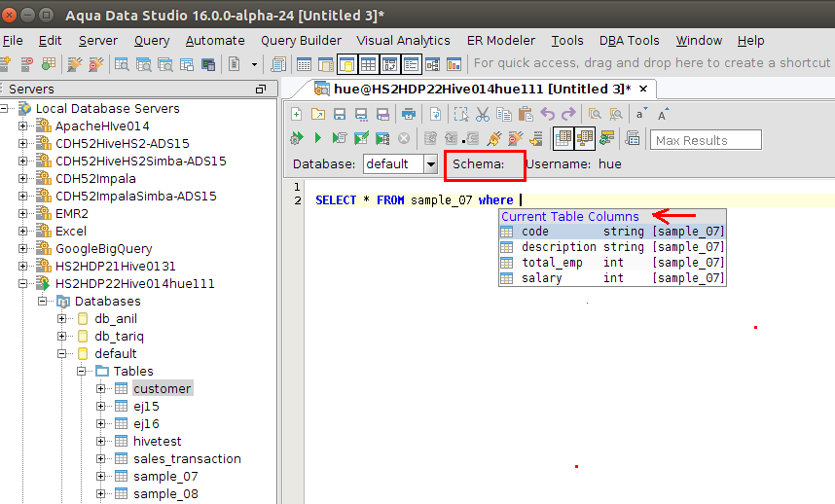Click the Connect plug icon in main toolbar
The width and height of the screenshot is (835, 504).
[x=74, y=64]
